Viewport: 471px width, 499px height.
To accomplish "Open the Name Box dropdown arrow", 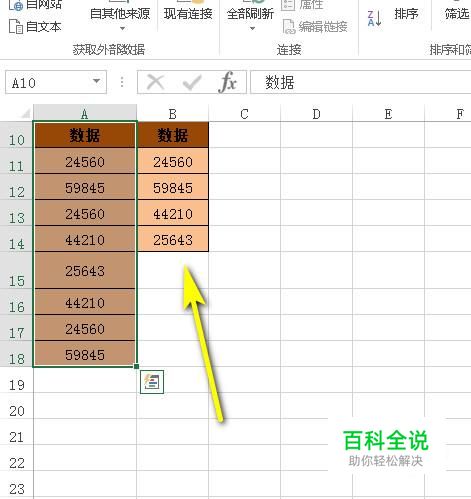I will tap(96, 81).
